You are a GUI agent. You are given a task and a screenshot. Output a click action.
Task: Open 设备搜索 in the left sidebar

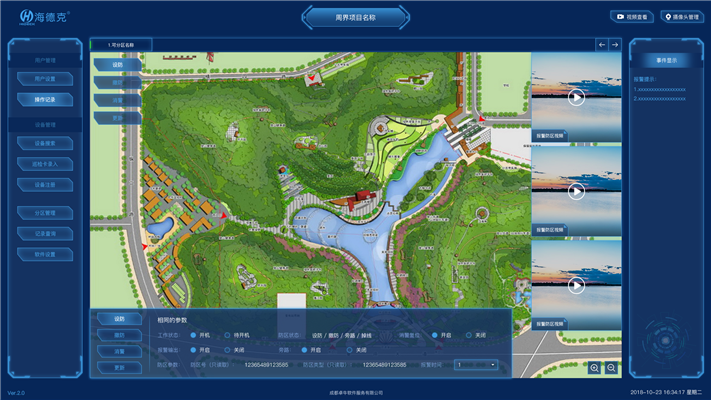click(x=45, y=144)
